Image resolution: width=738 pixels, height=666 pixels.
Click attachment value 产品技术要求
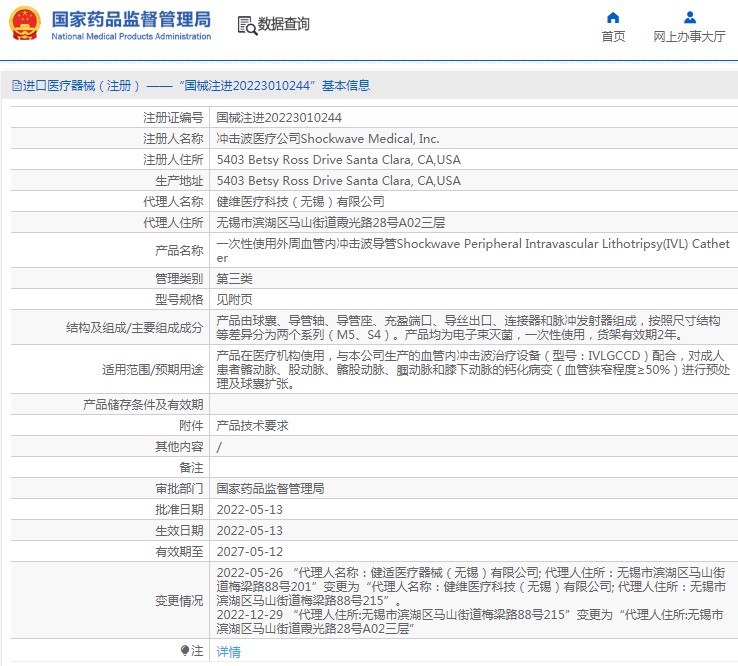252,425
